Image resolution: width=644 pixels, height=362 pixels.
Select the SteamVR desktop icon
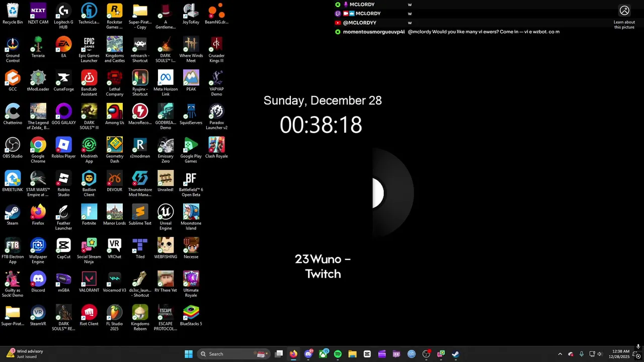[x=38, y=316]
